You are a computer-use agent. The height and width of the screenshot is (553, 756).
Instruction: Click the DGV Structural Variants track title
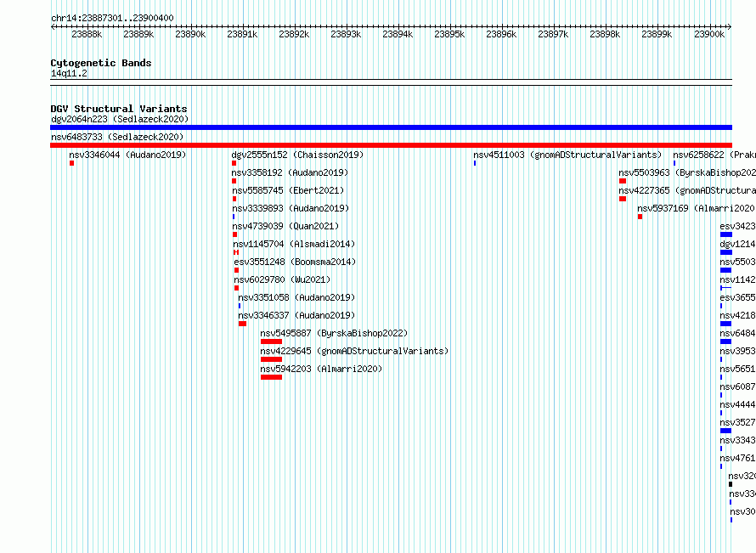coord(119,109)
